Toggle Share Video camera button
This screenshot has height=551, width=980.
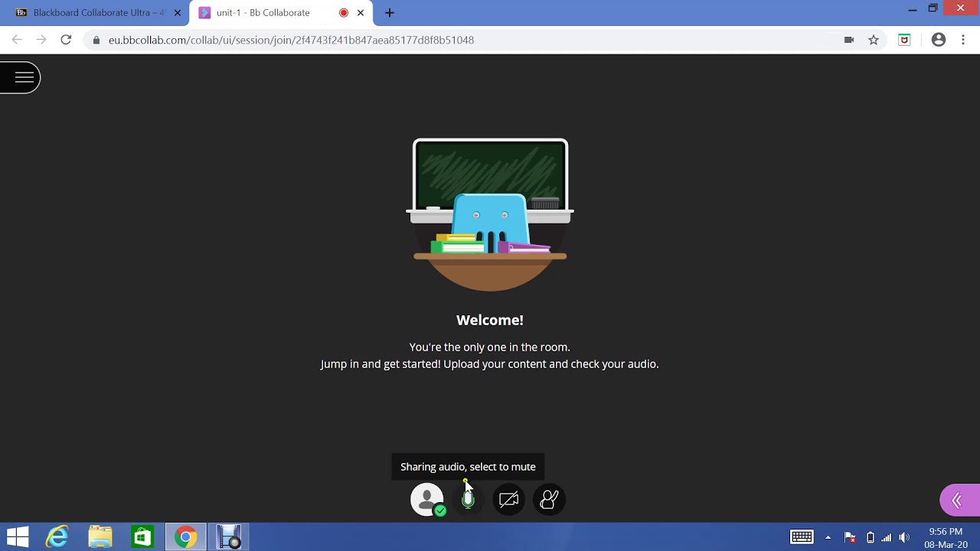click(508, 500)
